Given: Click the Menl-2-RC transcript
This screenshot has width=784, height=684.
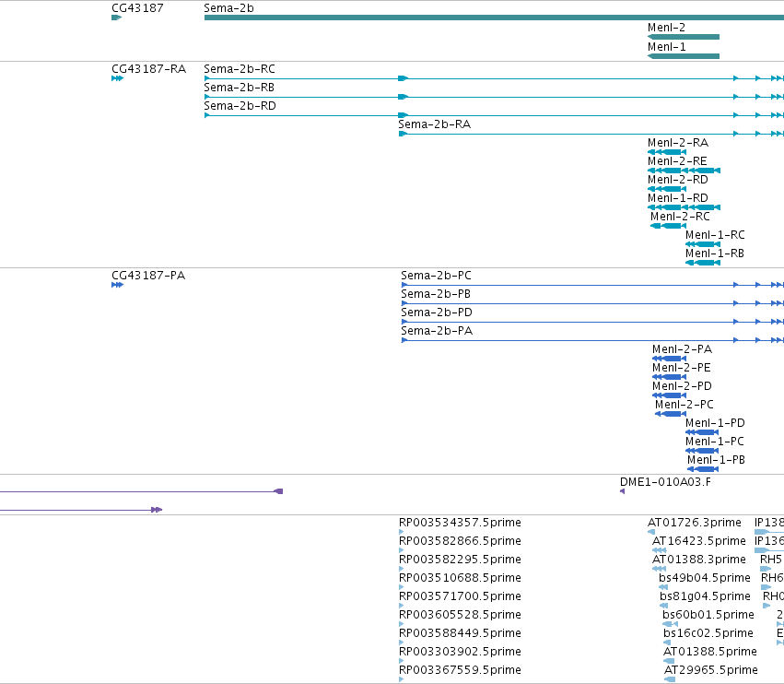Looking at the screenshot, I should click(669, 226).
